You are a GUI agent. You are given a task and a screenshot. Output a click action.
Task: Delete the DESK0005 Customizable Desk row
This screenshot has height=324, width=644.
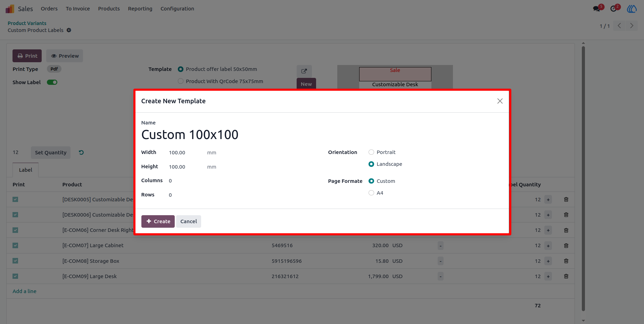coord(566,200)
